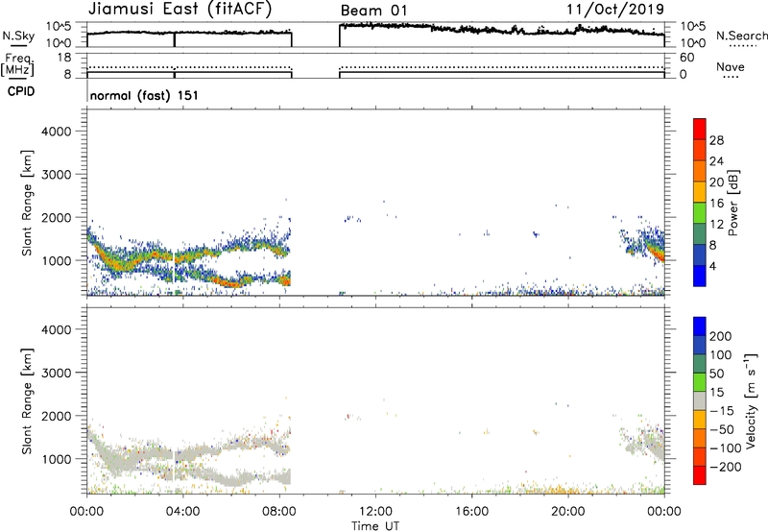Click the 'N.Search' legend label
The image size is (768, 532).
[741, 36]
